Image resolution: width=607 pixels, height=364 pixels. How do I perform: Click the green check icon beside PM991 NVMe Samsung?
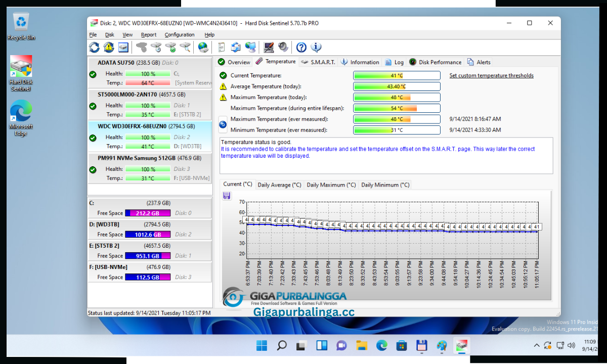click(x=93, y=169)
